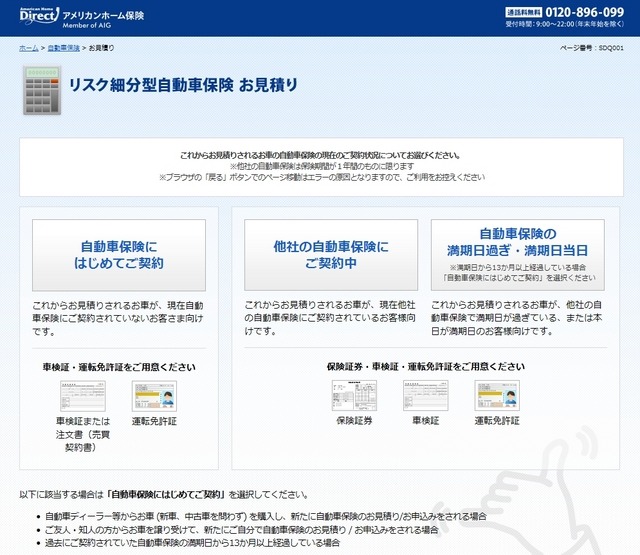Click 運転免許証 icon beside the 保険証券 panel's 車検証

pos(497,396)
